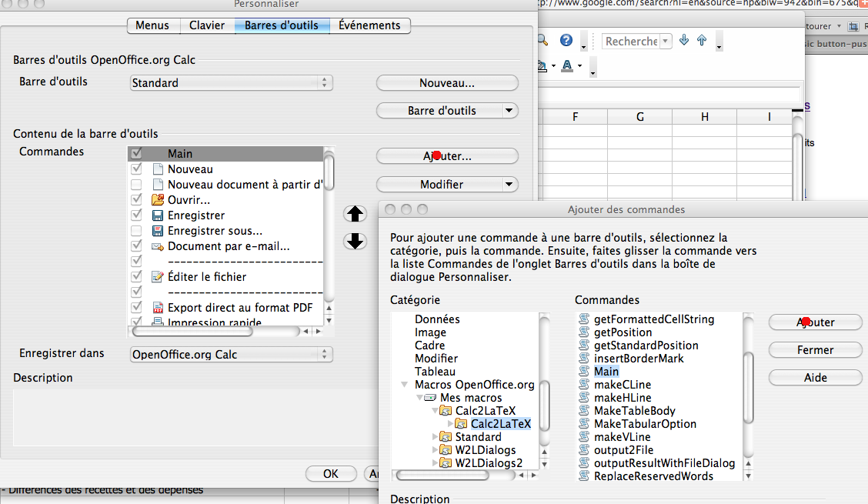Uncheck the Éditer le fichier checkbox
This screenshot has width=868, height=504.
point(136,277)
